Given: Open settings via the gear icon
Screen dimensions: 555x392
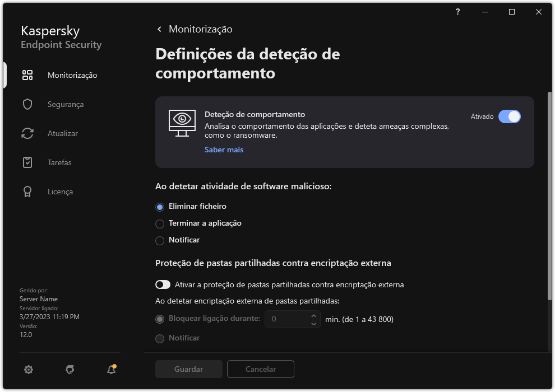Looking at the screenshot, I should (x=28, y=370).
